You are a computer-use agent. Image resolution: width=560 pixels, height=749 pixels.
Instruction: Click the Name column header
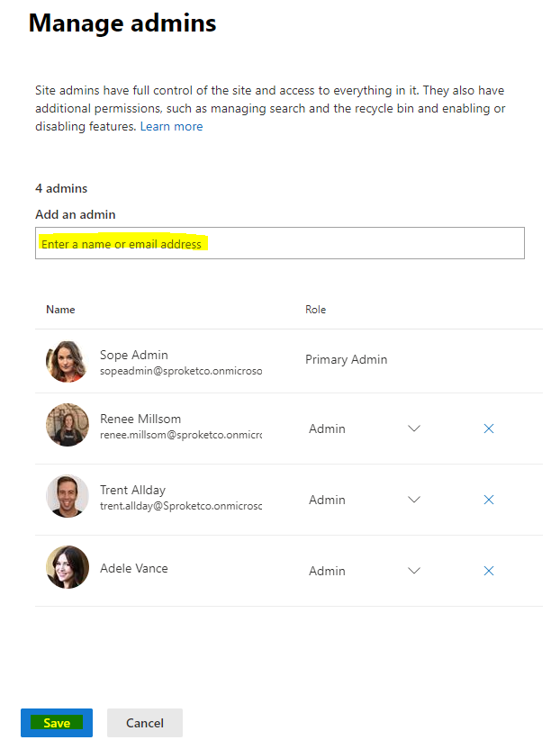(x=60, y=309)
